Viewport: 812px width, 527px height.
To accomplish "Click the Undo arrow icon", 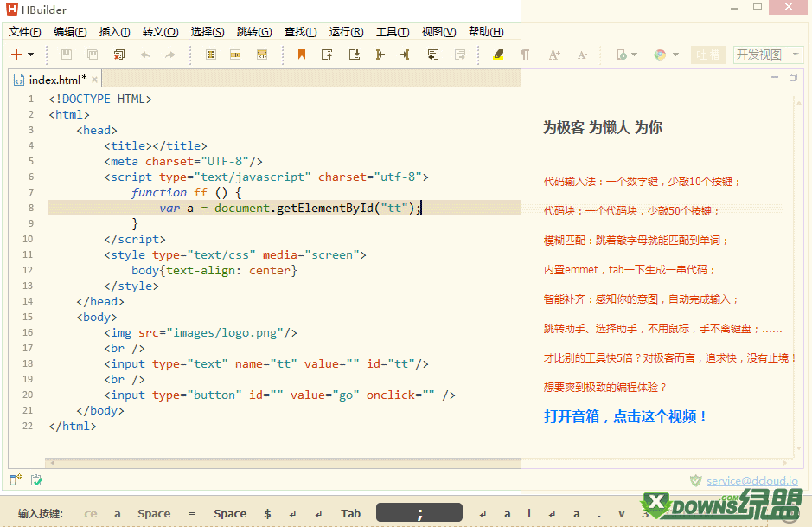I will (145, 55).
